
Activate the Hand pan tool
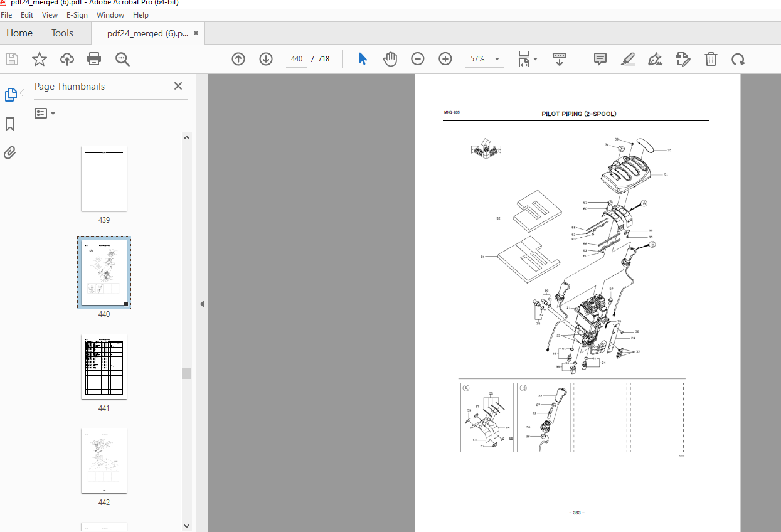click(390, 59)
